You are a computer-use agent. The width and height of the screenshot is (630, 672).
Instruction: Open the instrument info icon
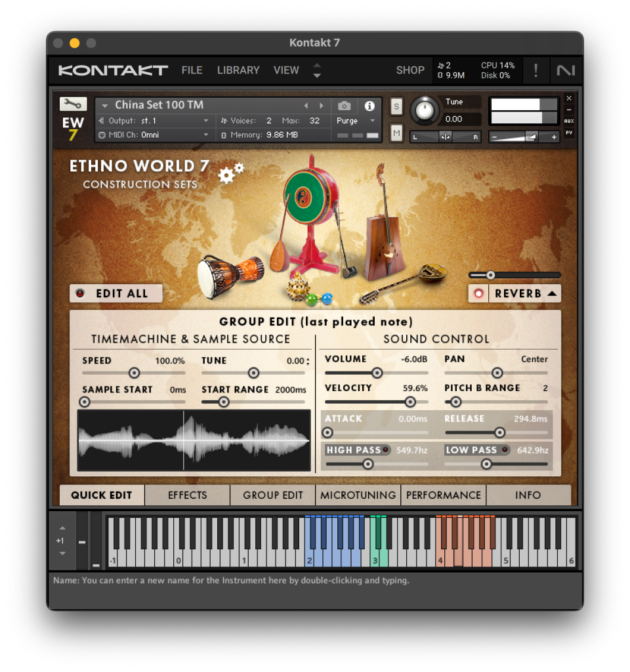[x=369, y=106]
